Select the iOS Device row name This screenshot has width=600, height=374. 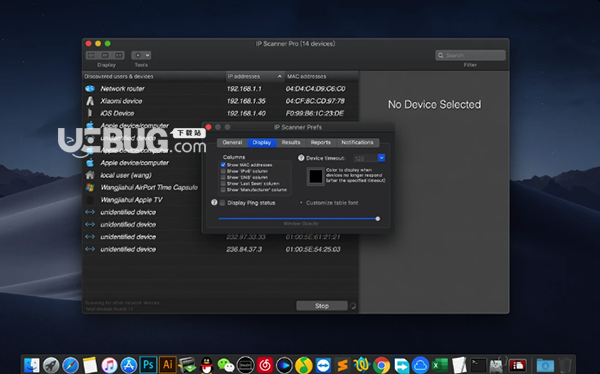coord(117,113)
